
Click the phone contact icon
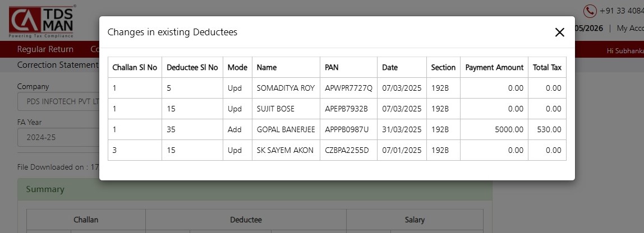pyautogui.click(x=590, y=11)
